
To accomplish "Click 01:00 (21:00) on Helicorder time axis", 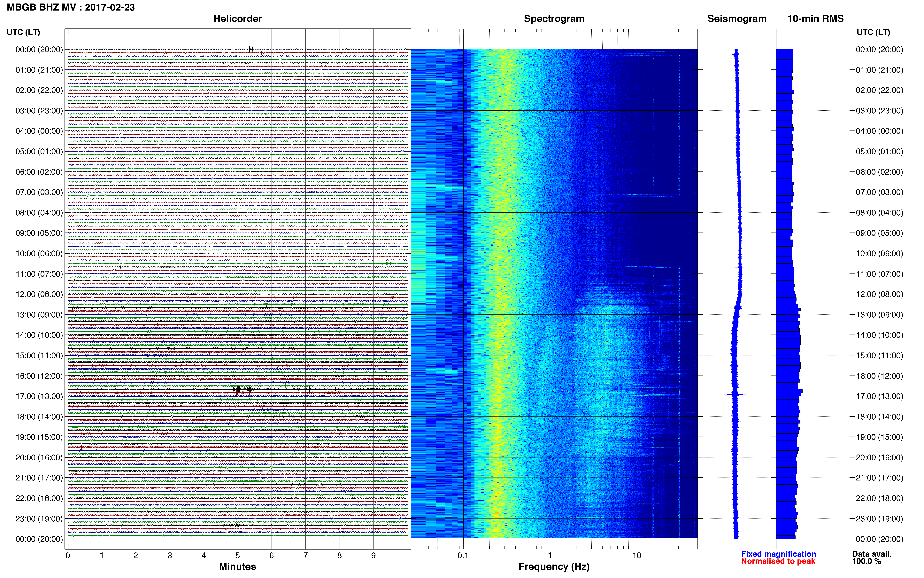I will tap(39, 70).
